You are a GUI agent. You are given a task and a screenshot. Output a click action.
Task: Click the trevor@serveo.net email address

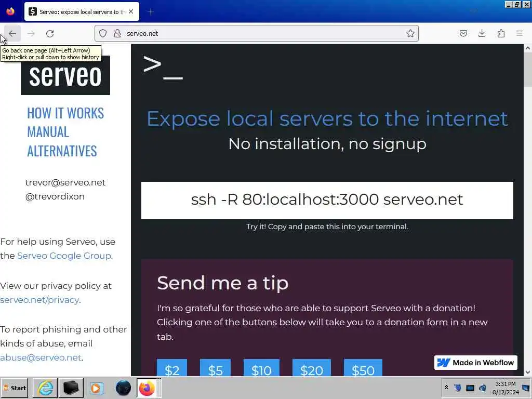[x=65, y=182]
